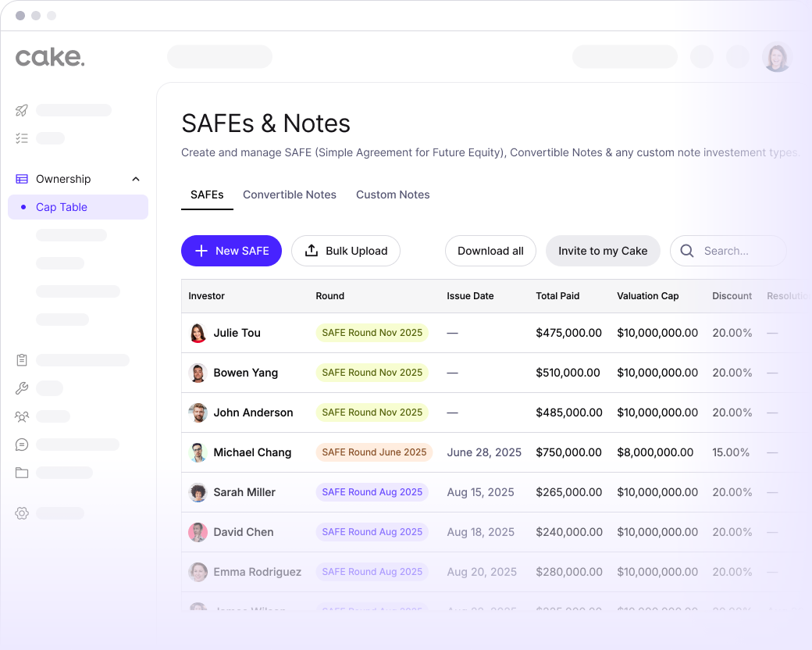The width and height of the screenshot is (812, 650).
Task: Select the rocket icon in the sidebar
Action: click(21, 109)
